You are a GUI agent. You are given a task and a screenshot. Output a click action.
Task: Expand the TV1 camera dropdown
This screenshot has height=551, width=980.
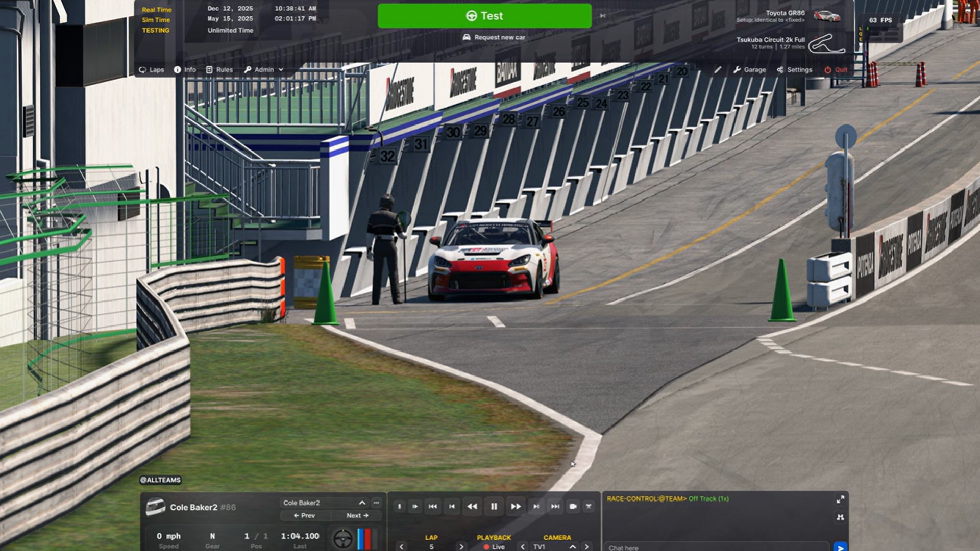point(555,547)
